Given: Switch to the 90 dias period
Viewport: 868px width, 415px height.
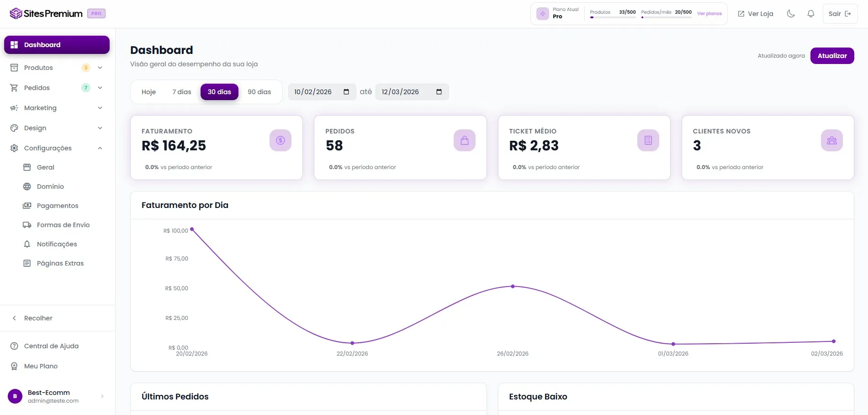Looking at the screenshot, I should tap(259, 92).
